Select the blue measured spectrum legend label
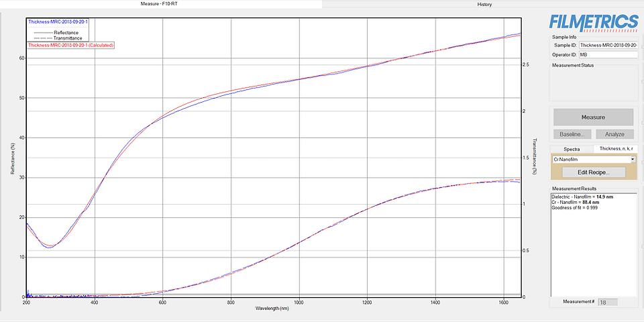This screenshot has height=322, width=644. [x=58, y=21]
